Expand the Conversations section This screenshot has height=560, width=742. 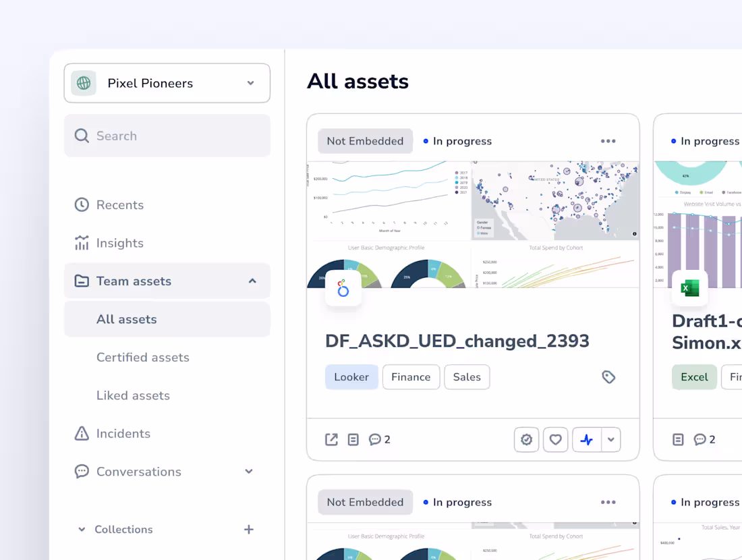[x=249, y=471]
